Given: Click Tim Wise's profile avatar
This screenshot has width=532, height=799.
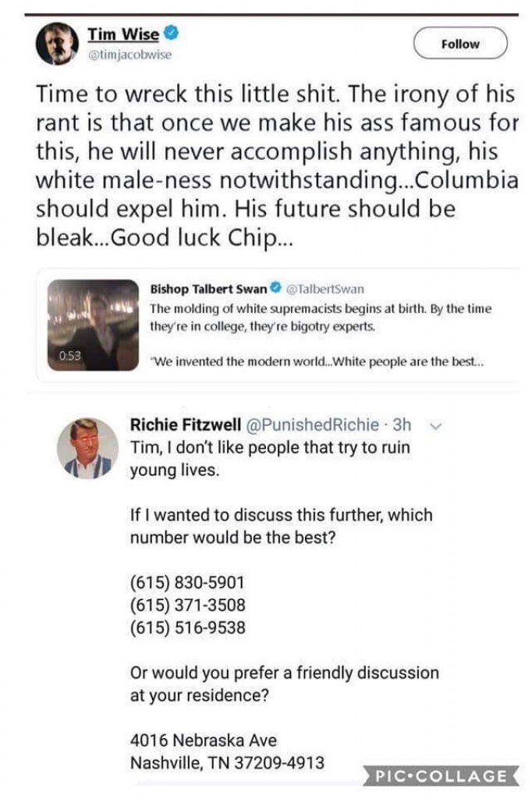Looking at the screenshot, I should click(56, 44).
